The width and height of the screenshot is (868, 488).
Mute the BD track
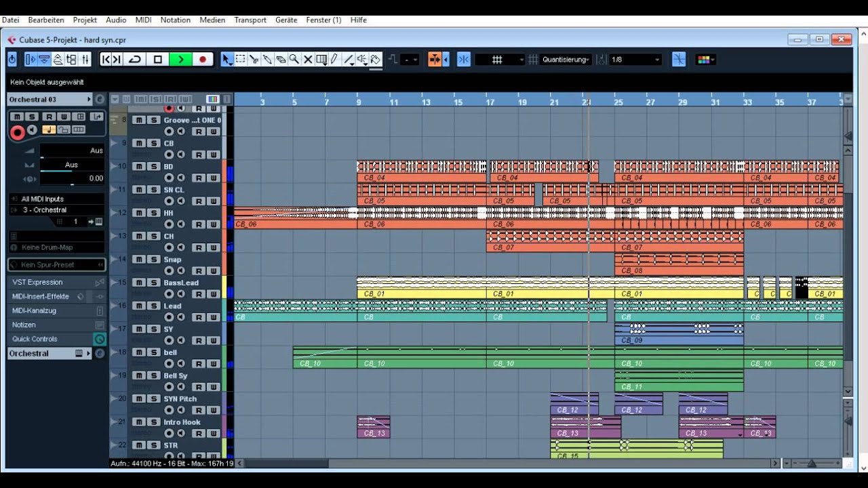pyautogui.click(x=139, y=167)
